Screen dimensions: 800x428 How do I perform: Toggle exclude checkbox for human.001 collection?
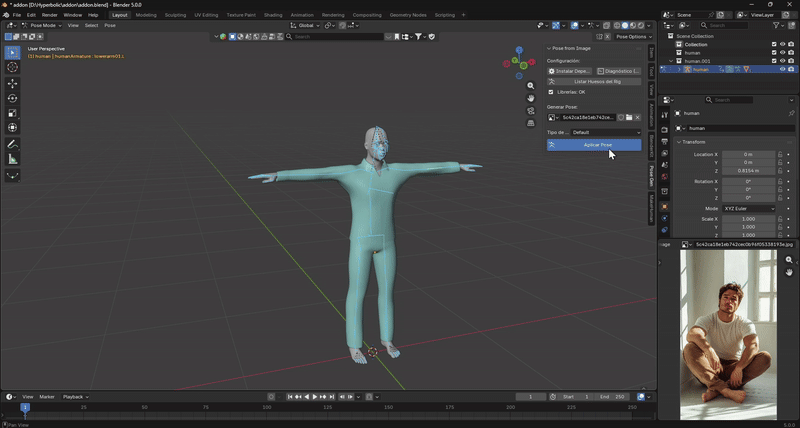click(x=774, y=61)
